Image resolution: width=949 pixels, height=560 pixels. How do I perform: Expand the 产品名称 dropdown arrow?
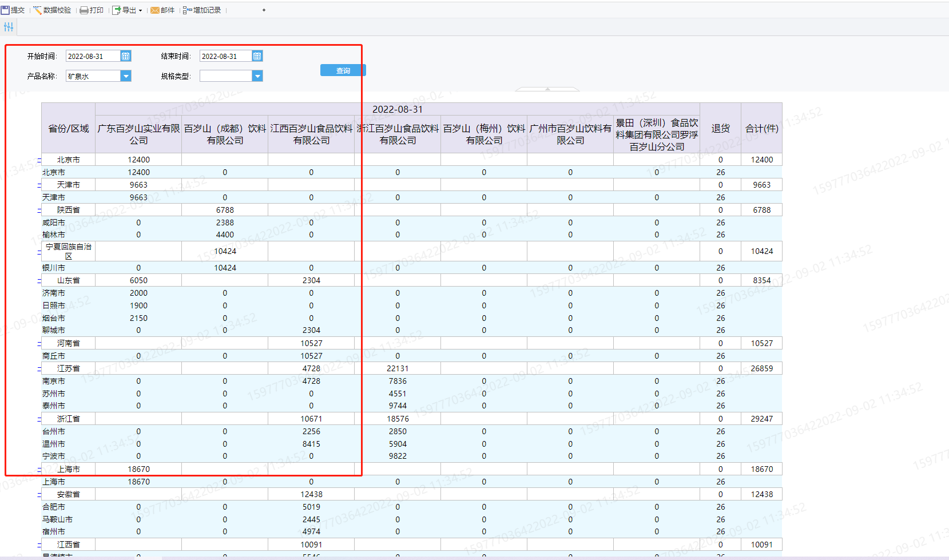[126, 76]
